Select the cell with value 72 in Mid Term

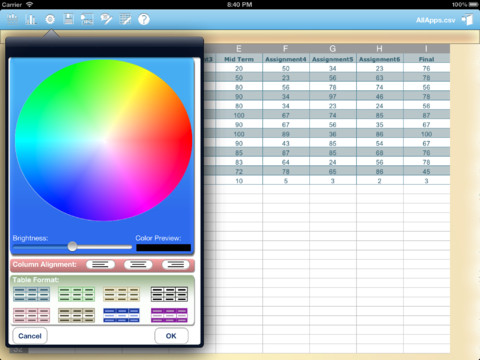(239, 172)
